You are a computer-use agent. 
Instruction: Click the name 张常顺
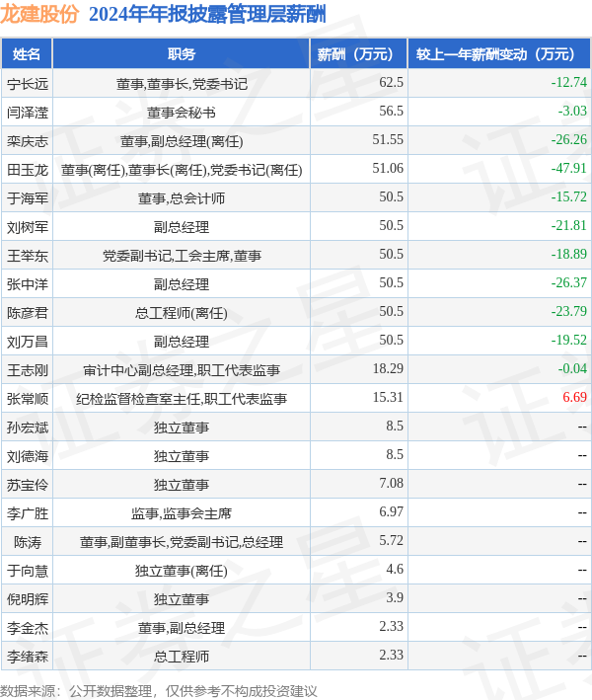(x=28, y=399)
